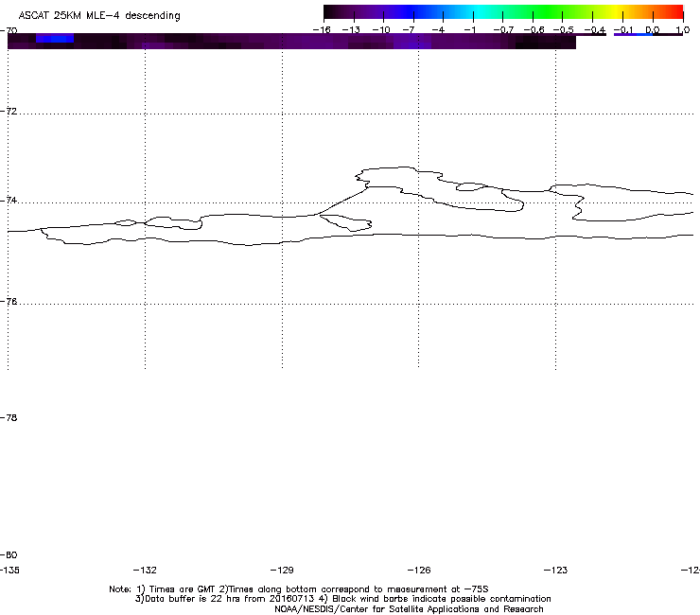Click the 0.0 label on the color scale
The image size is (700, 615).
pyautogui.click(x=653, y=30)
